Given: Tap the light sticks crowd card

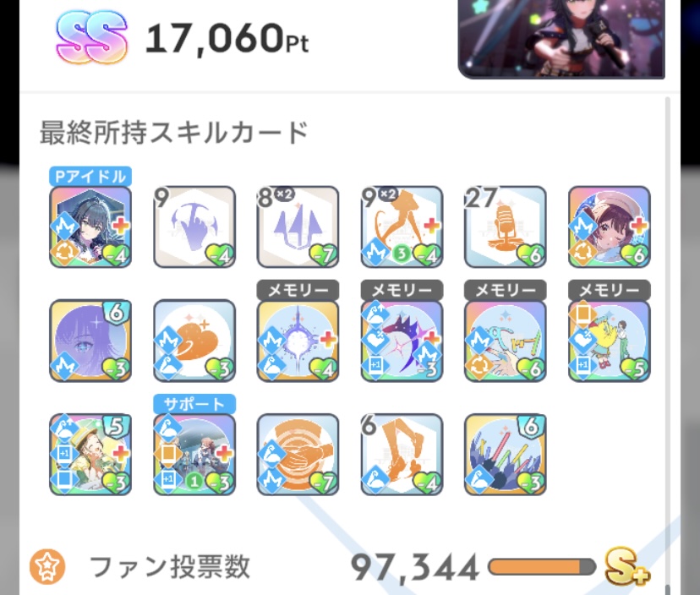Looking at the screenshot, I should tap(506, 455).
